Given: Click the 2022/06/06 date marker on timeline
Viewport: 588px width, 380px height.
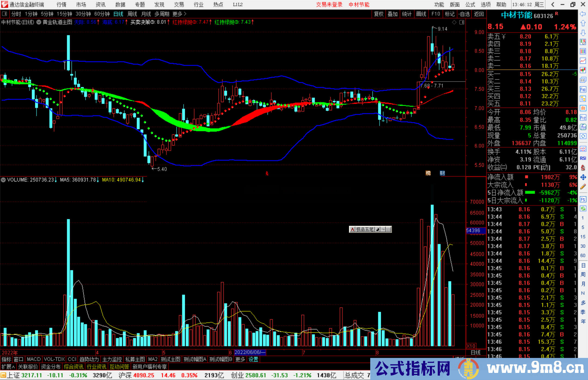Looking at the screenshot, I should pos(250,352).
